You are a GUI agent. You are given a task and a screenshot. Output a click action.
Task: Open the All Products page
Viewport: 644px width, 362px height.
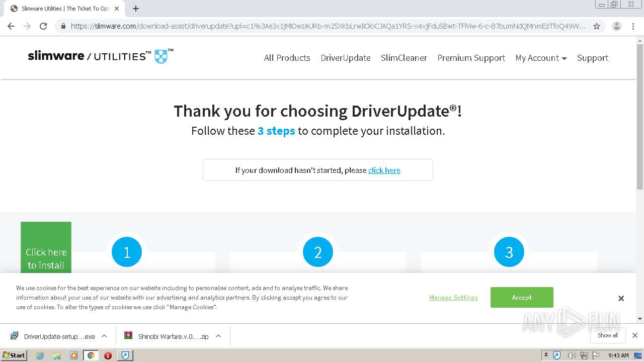coord(287,58)
